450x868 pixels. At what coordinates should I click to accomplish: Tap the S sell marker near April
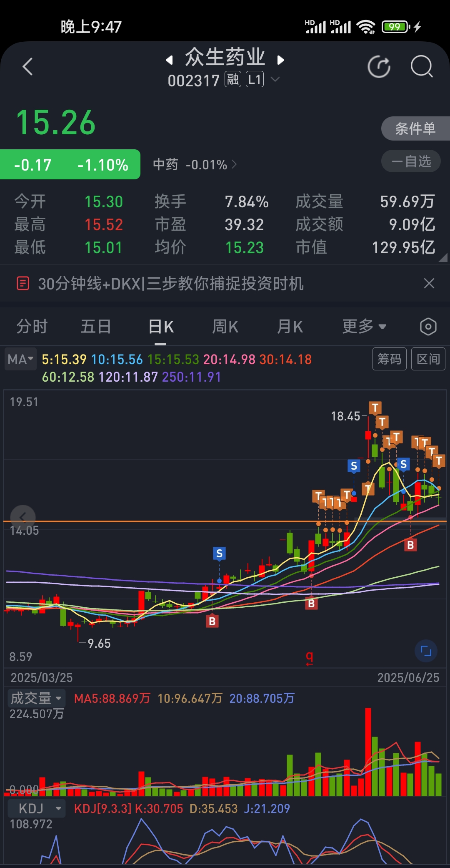[x=219, y=554]
